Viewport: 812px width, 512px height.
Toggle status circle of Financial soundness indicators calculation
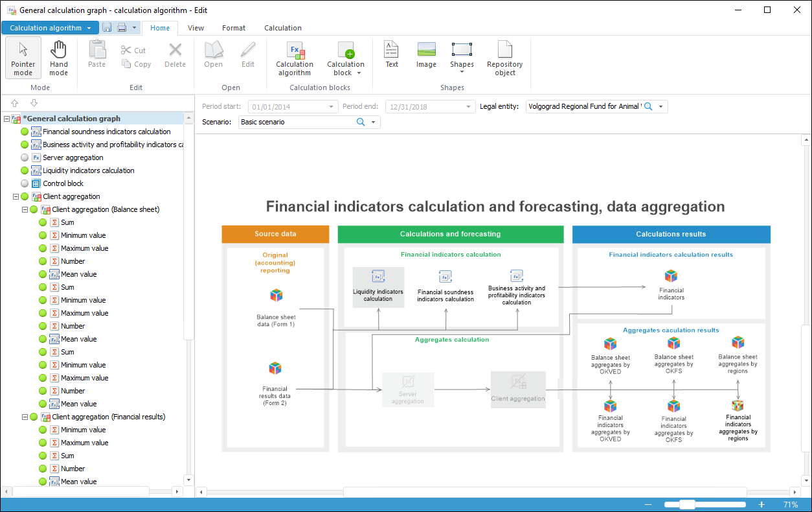coord(25,132)
